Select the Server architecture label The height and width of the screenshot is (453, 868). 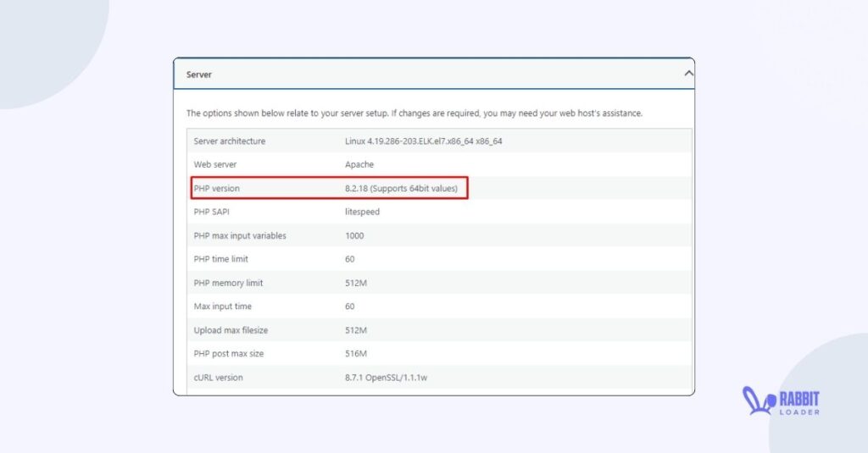pos(229,141)
